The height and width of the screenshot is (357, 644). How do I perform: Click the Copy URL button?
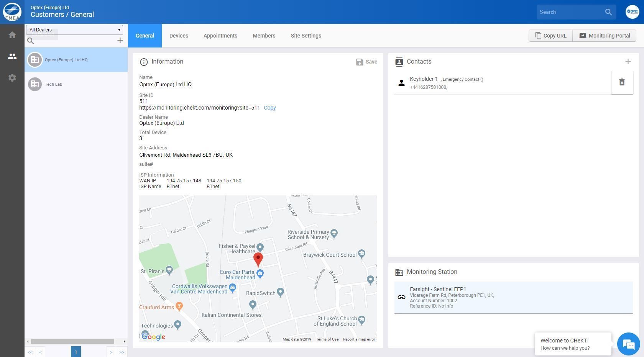coord(550,36)
